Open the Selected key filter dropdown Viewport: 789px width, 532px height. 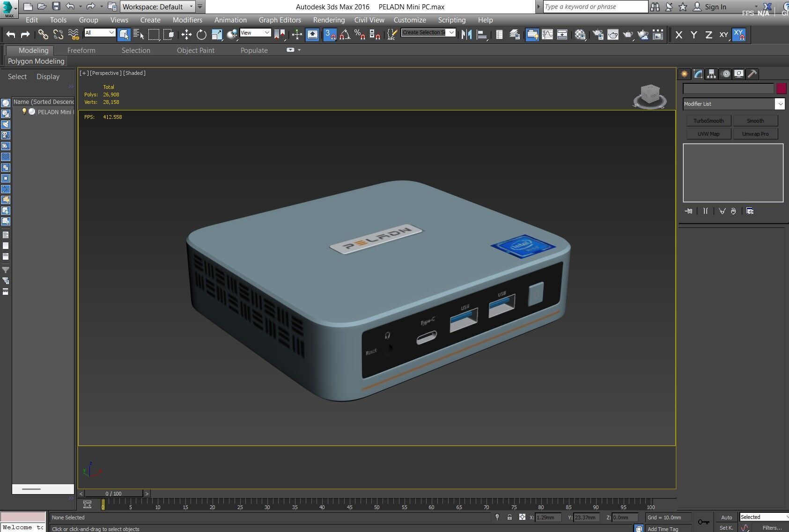(x=764, y=517)
